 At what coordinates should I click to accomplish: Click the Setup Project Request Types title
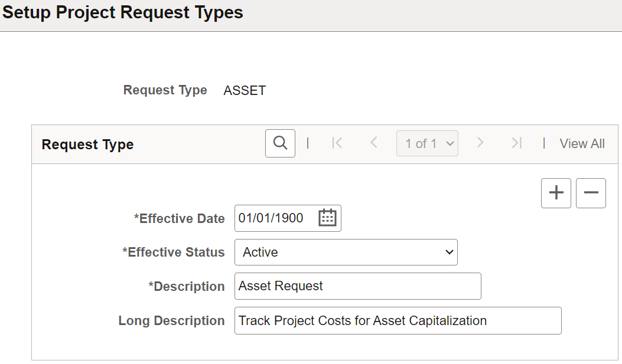click(123, 12)
